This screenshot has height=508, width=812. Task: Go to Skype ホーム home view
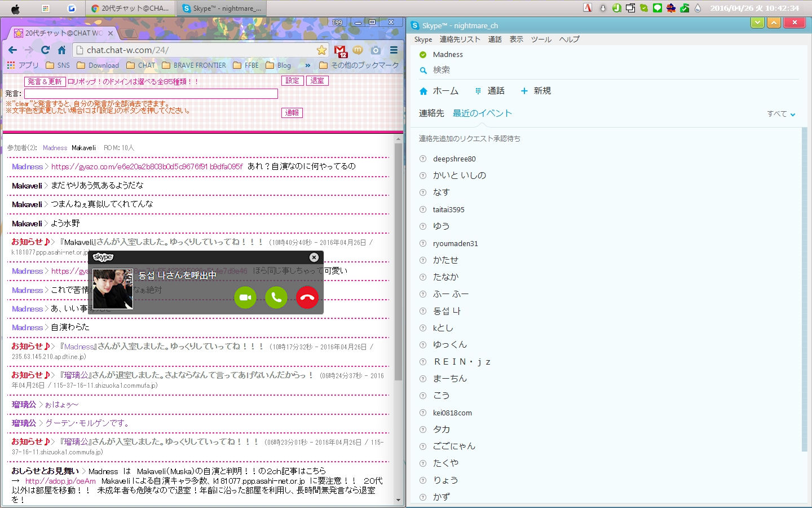click(439, 91)
